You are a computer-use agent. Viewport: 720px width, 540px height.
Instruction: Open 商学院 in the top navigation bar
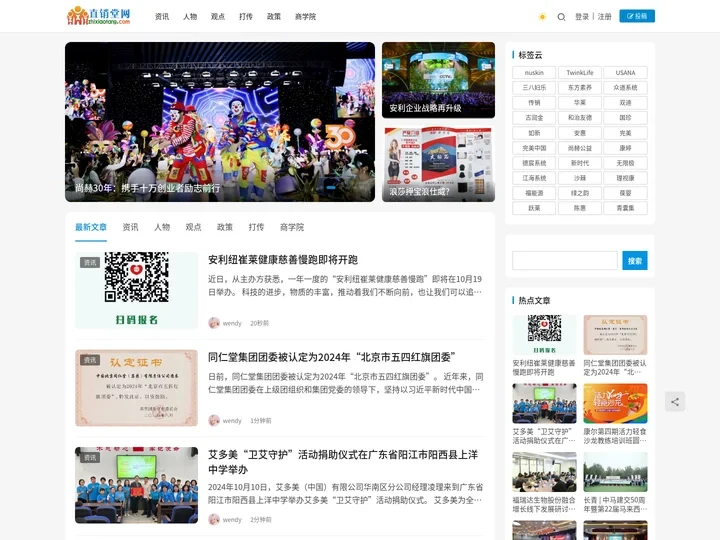[x=305, y=17]
